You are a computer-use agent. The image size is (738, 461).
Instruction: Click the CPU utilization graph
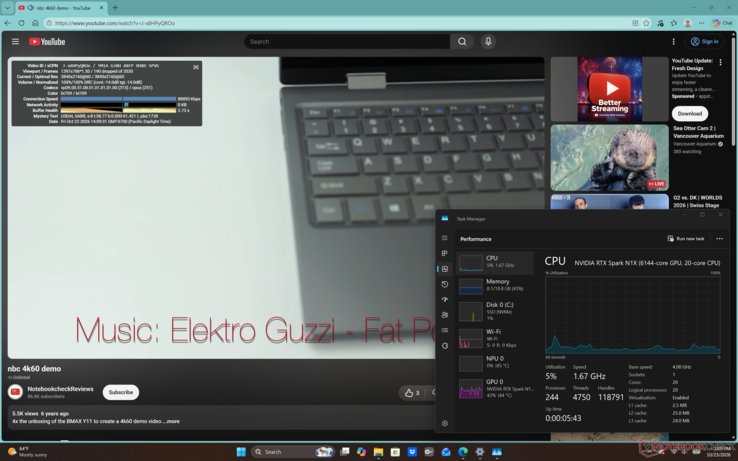[x=633, y=315]
